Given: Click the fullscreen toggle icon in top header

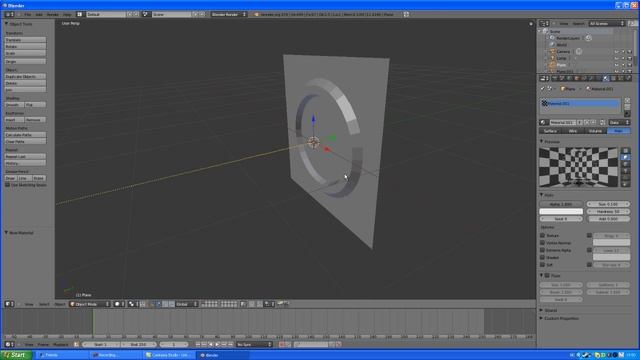Looking at the screenshot, I should coord(406,14).
